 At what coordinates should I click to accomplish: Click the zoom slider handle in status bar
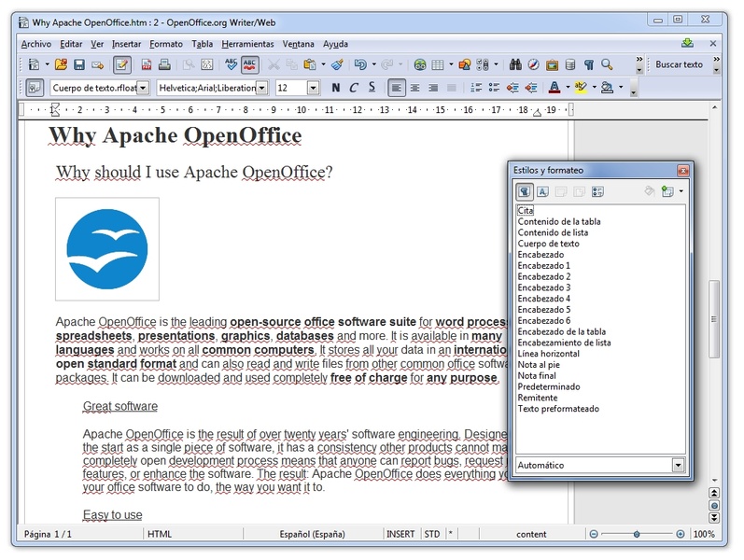coord(637,535)
